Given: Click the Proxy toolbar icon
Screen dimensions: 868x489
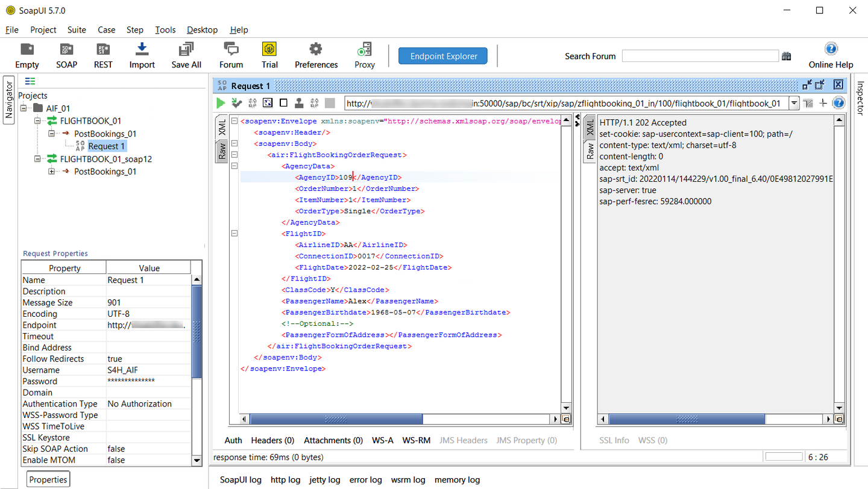Looking at the screenshot, I should pos(364,50).
